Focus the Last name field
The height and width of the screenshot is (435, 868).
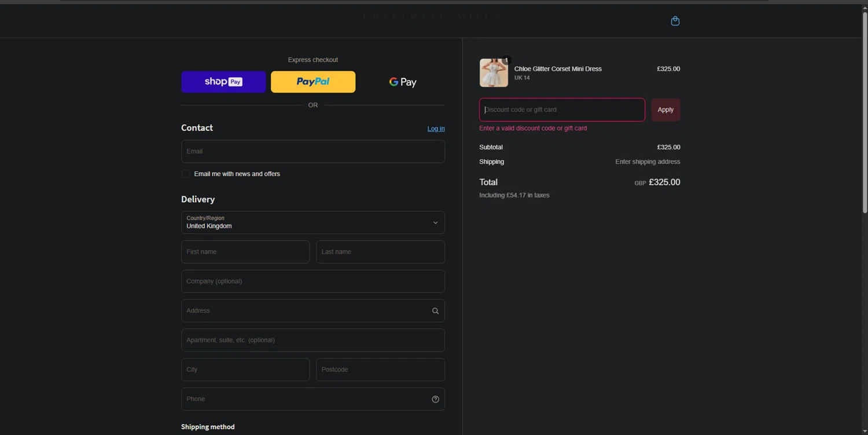(380, 252)
